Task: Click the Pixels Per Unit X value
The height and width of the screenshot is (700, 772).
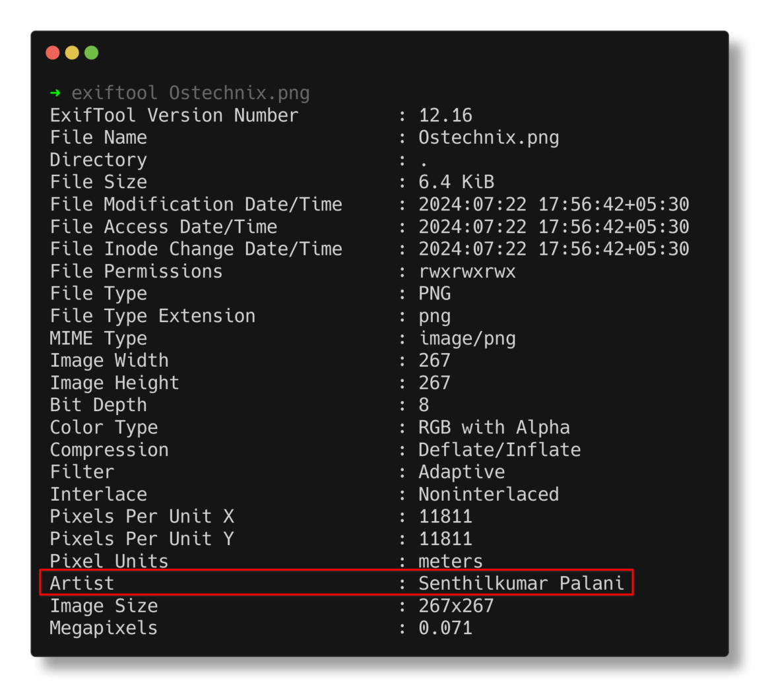Action: point(445,517)
